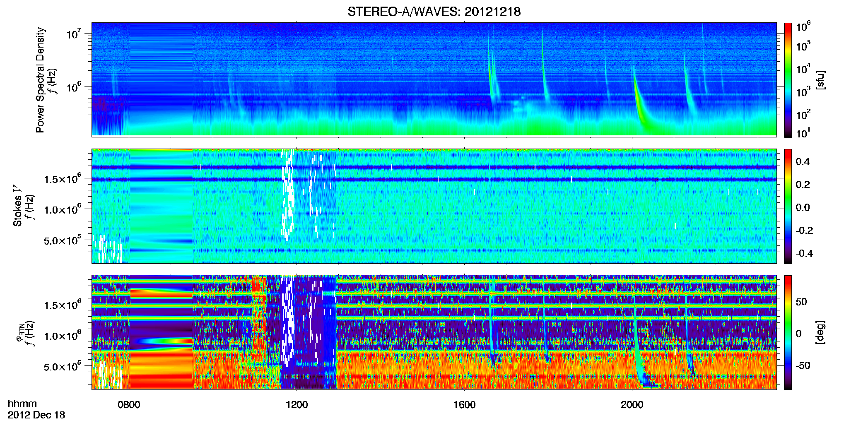The image size is (868, 447).
Task: Click the power spectral density colorbar
Action: tap(788, 80)
